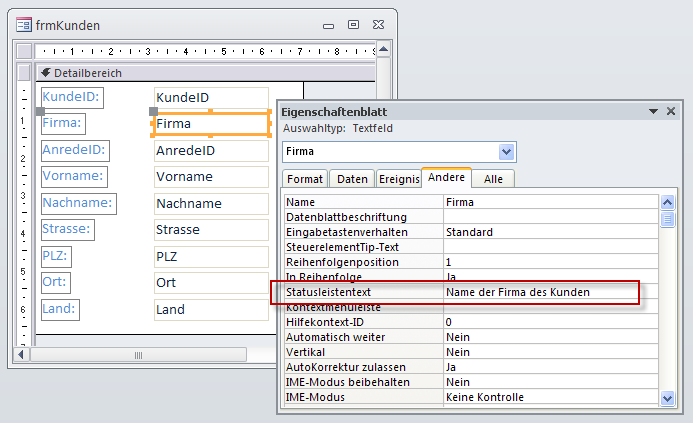The width and height of the screenshot is (693, 423).
Task: Switch to the Format tab
Action: pos(304,179)
